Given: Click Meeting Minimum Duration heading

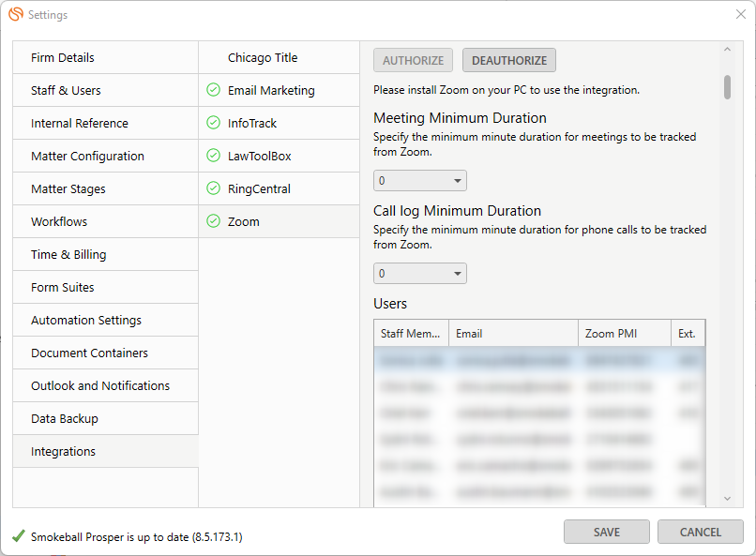Looking at the screenshot, I should pos(460,117).
